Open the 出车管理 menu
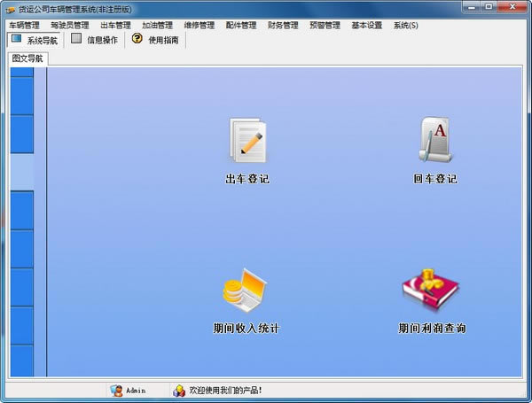 115,25
